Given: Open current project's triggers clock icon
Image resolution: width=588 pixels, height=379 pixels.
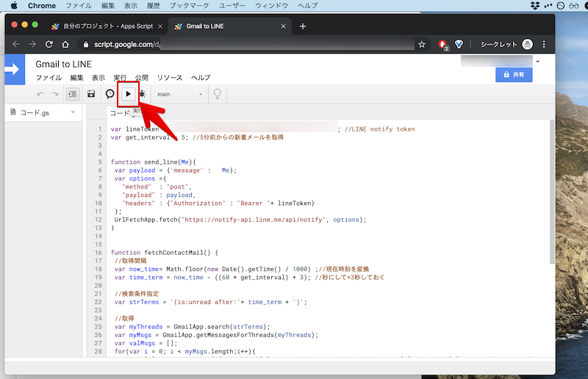Looking at the screenshot, I should 110,94.
